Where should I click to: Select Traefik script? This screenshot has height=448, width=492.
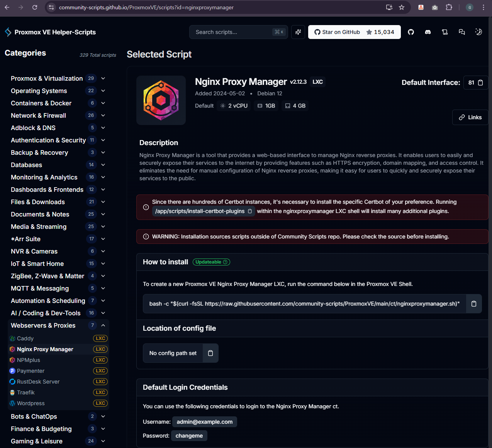point(58,392)
